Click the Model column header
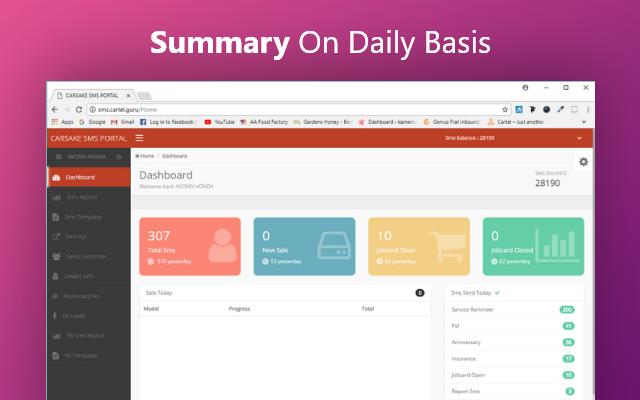This screenshot has width=640, height=400. point(151,309)
